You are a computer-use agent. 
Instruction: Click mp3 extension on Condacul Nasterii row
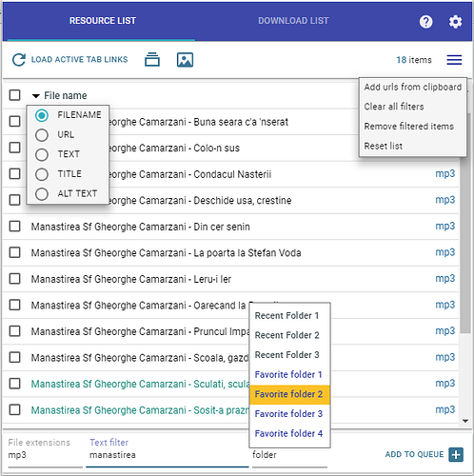coord(445,174)
